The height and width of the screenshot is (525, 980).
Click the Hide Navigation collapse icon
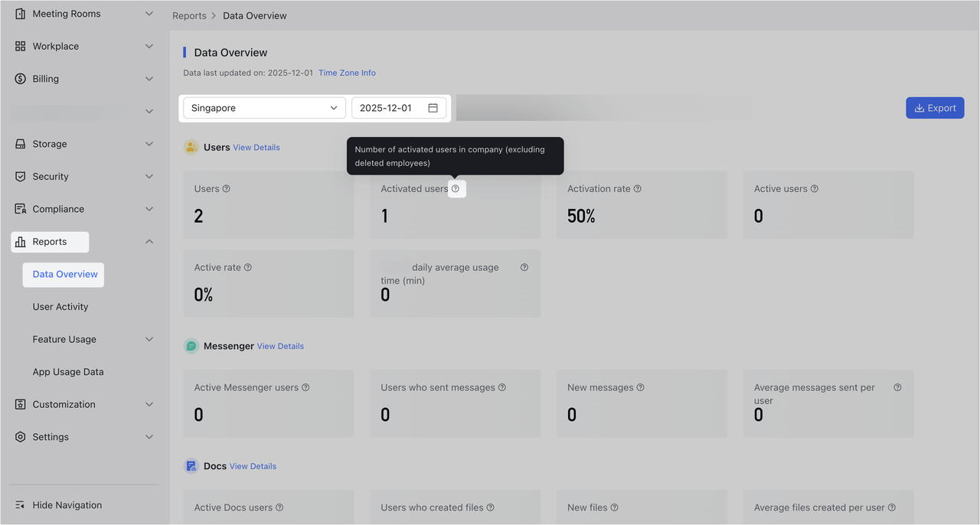[21, 505]
